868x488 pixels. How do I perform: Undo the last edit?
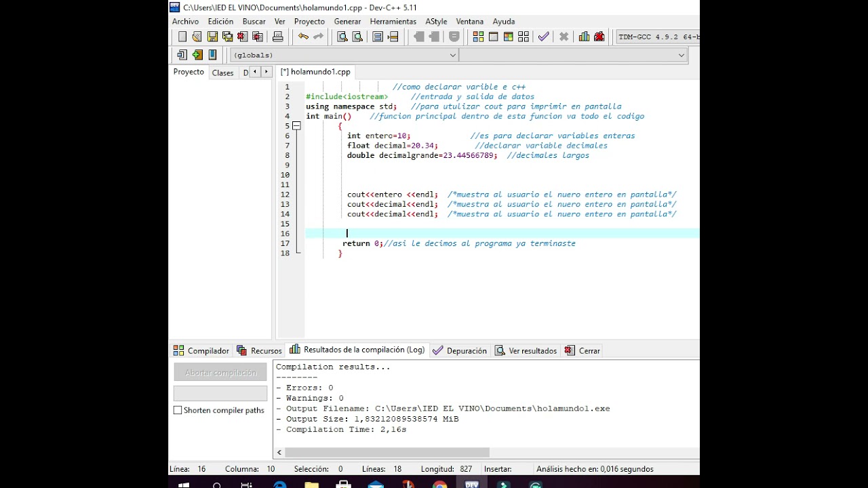[x=303, y=37]
